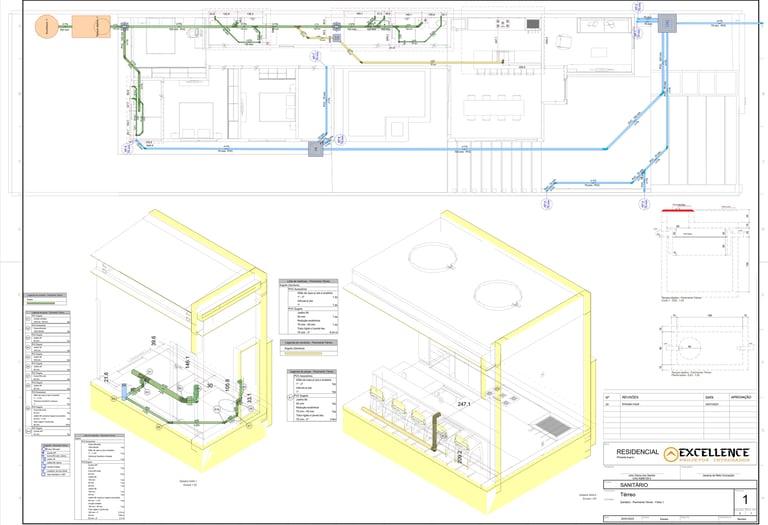
Task: Click the red line on section detail
Action: tap(677, 210)
